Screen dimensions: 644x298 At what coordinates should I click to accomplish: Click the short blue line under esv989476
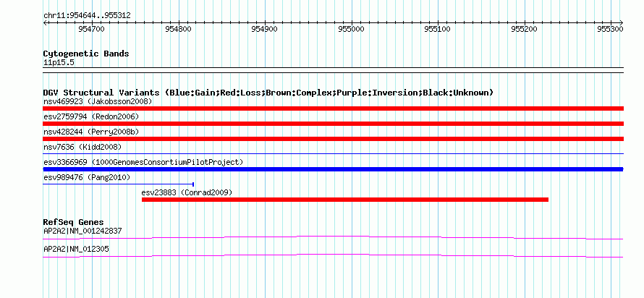tap(118, 184)
